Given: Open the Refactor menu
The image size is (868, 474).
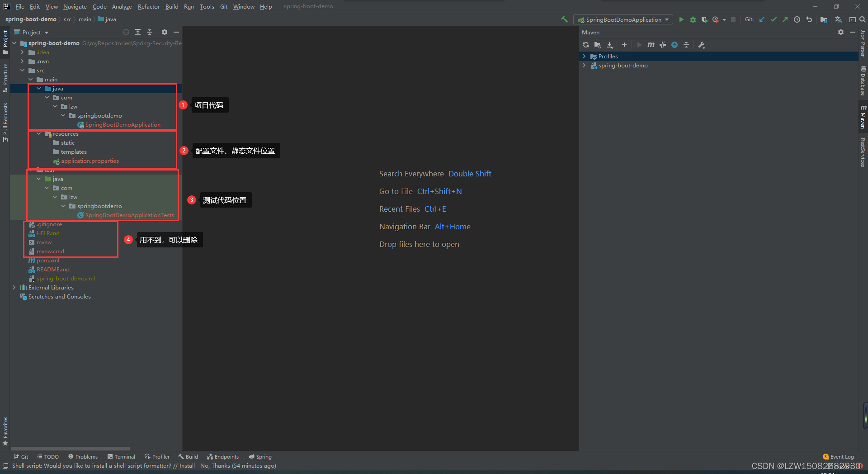Looking at the screenshot, I should 149,6.
